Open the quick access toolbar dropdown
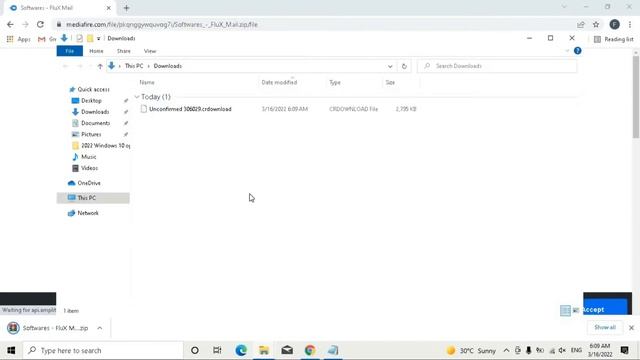 pyautogui.click(x=98, y=39)
